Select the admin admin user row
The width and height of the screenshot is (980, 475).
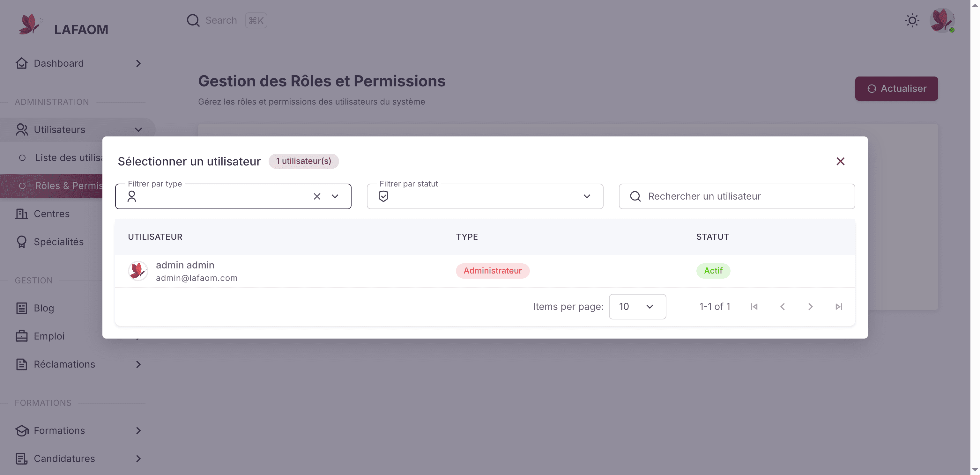pos(485,271)
